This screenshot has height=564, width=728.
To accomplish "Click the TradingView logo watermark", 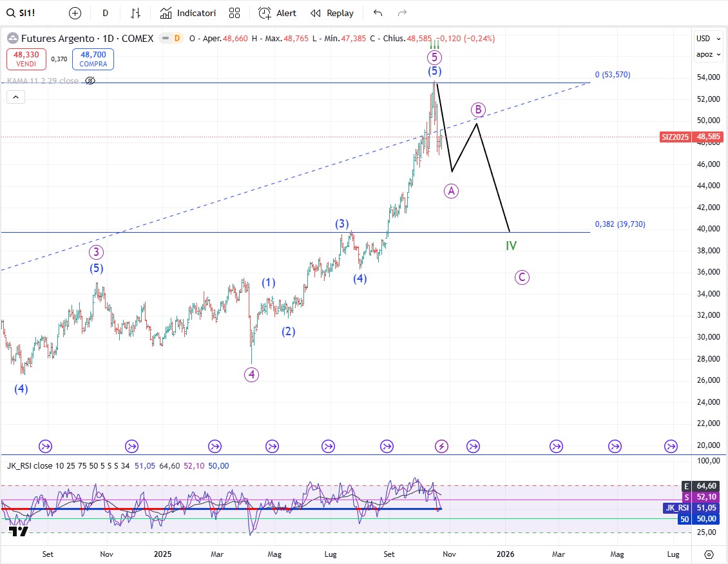I will coord(18,531).
